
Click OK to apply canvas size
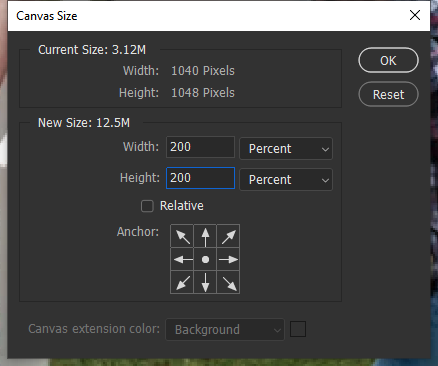click(388, 60)
